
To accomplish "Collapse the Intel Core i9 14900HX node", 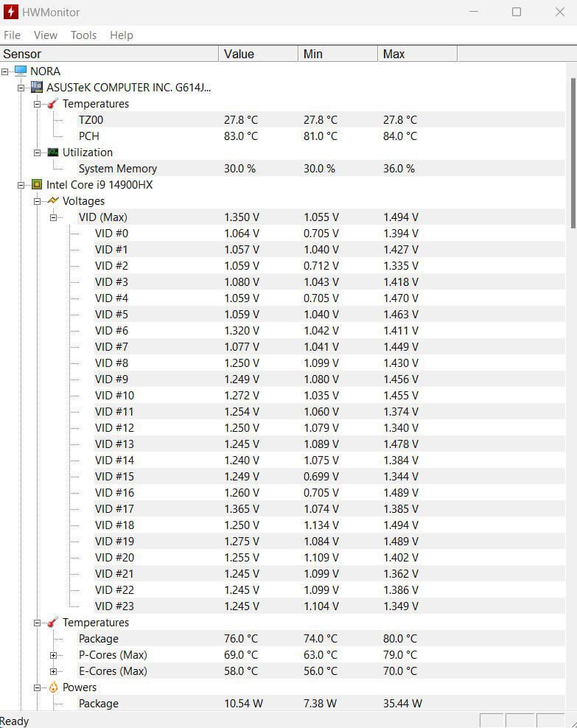I will click(x=21, y=185).
